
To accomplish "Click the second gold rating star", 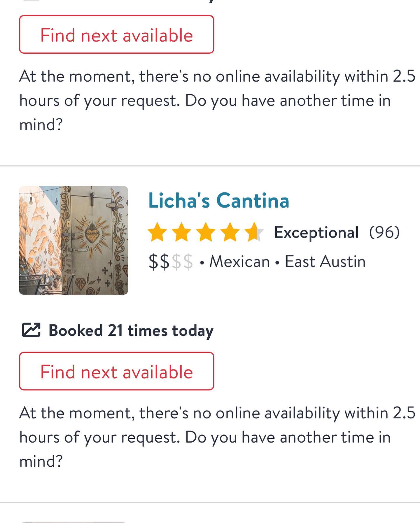I will [x=182, y=232].
